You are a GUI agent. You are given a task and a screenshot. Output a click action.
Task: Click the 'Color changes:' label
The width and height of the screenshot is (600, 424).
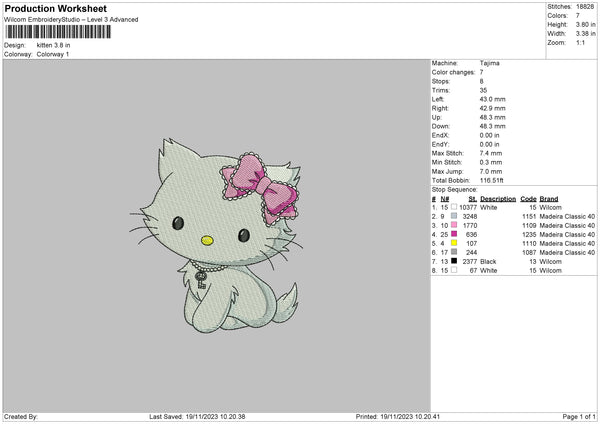click(x=453, y=72)
